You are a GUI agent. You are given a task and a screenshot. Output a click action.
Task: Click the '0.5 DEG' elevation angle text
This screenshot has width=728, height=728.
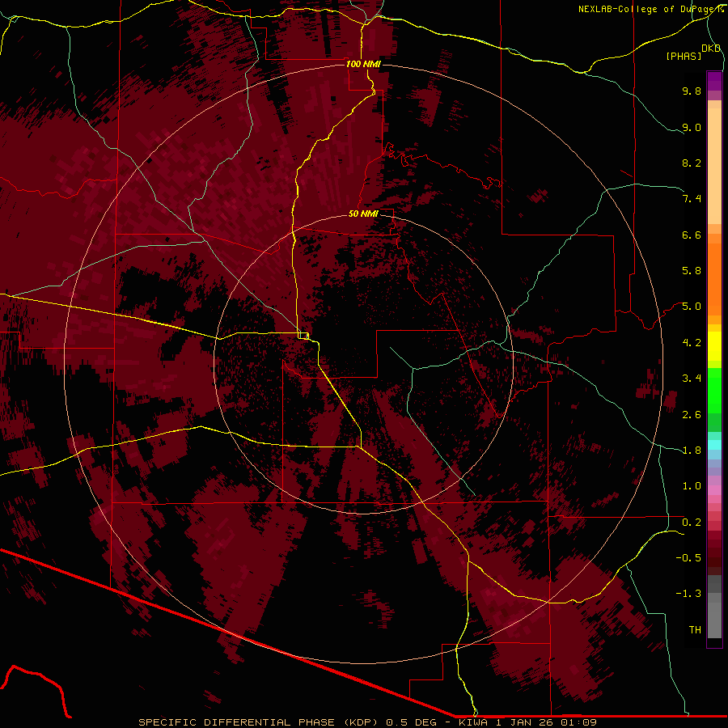point(412,722)
